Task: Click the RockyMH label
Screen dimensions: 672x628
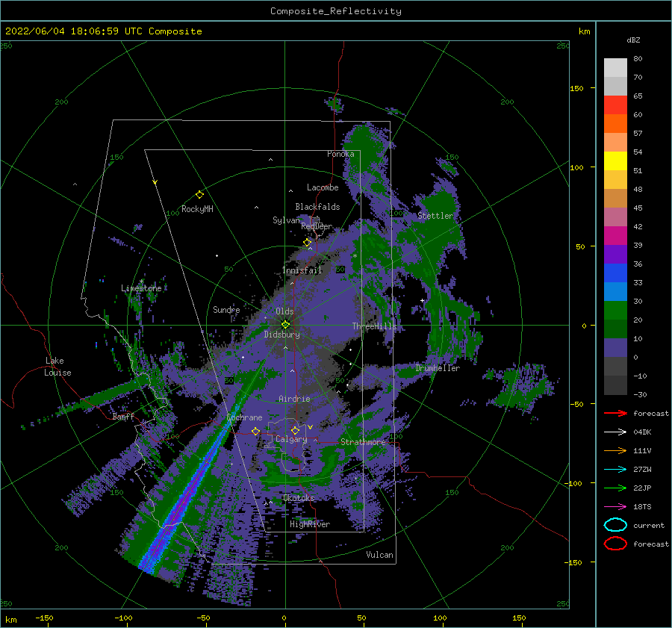Action: click(x=197, y=209)
